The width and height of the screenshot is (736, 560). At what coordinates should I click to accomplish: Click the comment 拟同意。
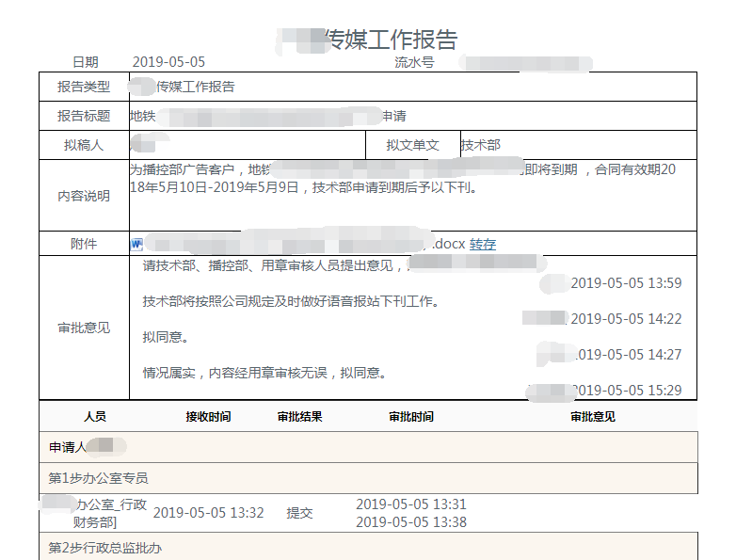166,337
